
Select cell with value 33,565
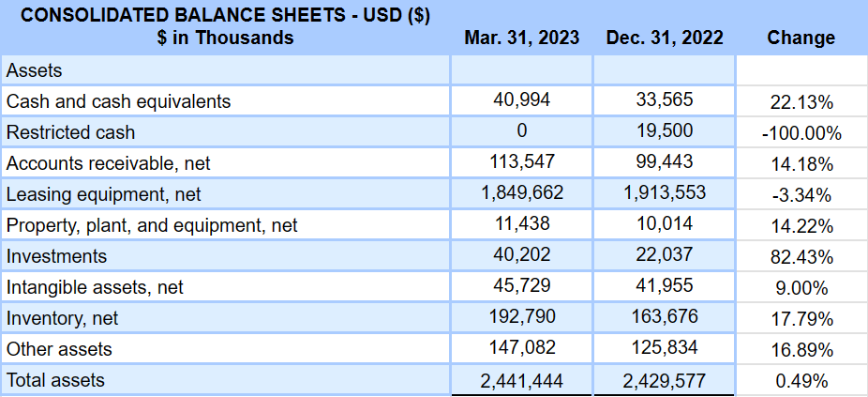[665, 101]
